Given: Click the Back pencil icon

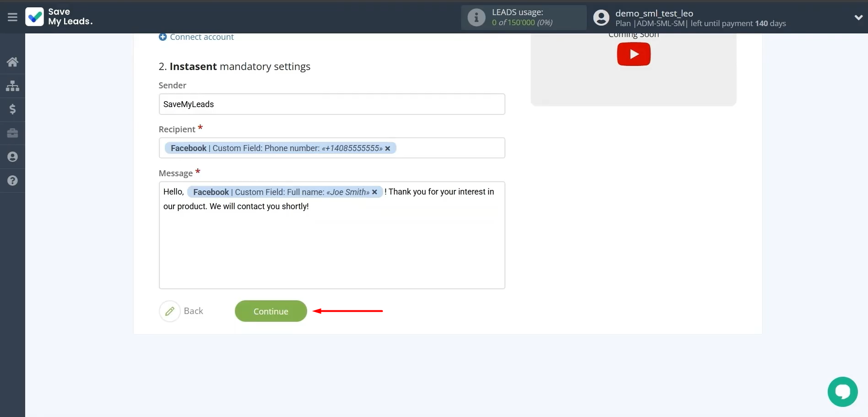Looking at the screenshot, I should coord(169,311).
